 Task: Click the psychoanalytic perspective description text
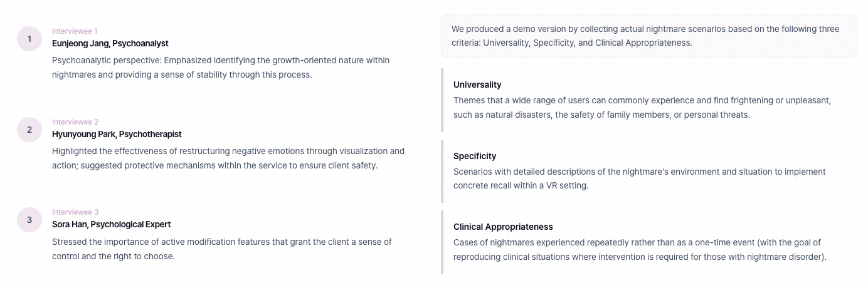[221, 68]
